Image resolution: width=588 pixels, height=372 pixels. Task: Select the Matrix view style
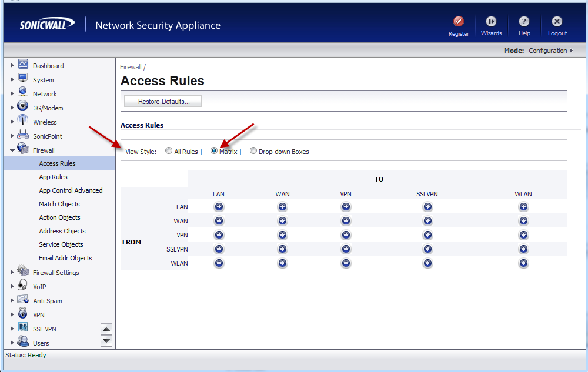point(214,150)
